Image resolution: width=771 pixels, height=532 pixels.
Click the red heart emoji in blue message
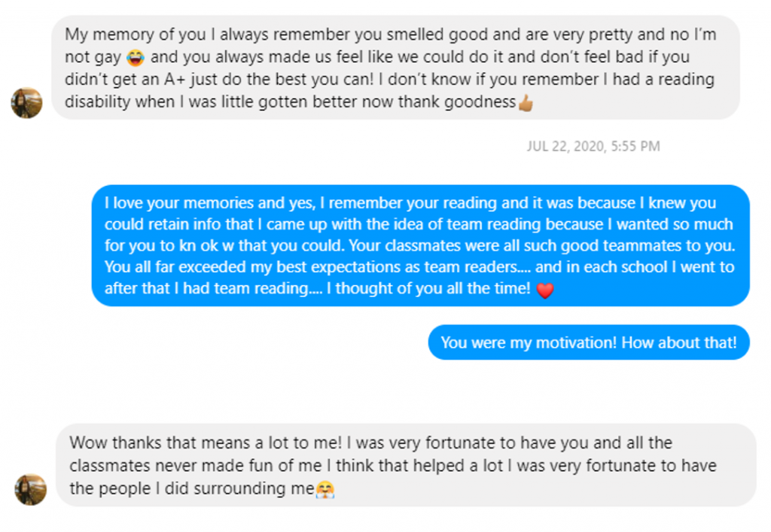coord(545,290)
